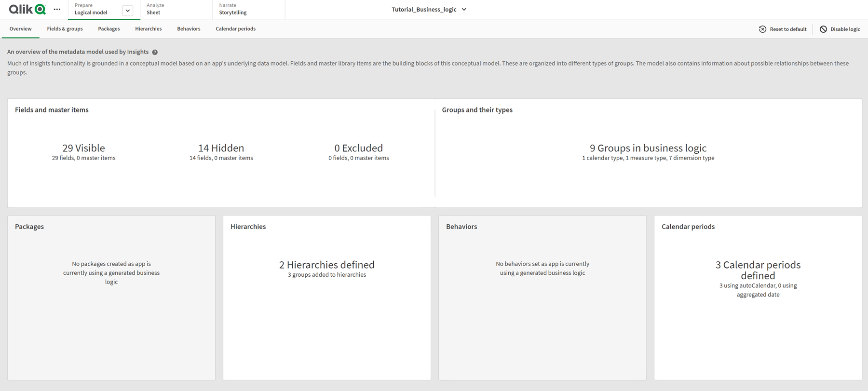
Task: Click '29 fields, 0 master items' text
Action: 83,158
